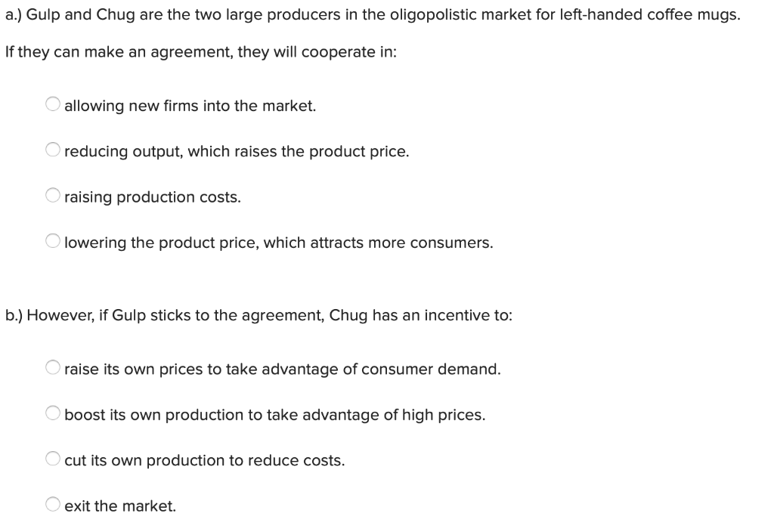Click the part b question text about Chug's incentive

(x=259, y=315)
